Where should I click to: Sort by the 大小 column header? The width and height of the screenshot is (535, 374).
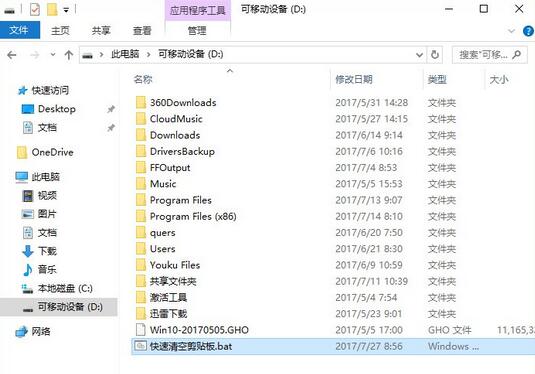coord(499,80)
